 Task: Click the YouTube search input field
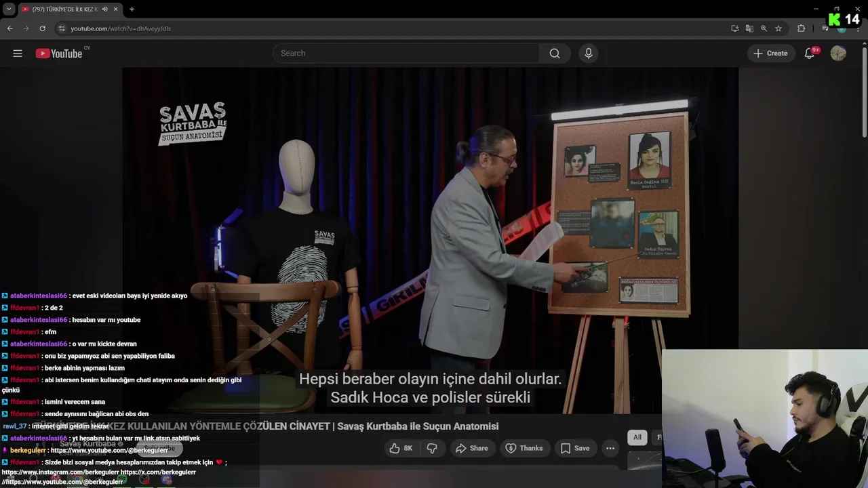coord(406,54)
